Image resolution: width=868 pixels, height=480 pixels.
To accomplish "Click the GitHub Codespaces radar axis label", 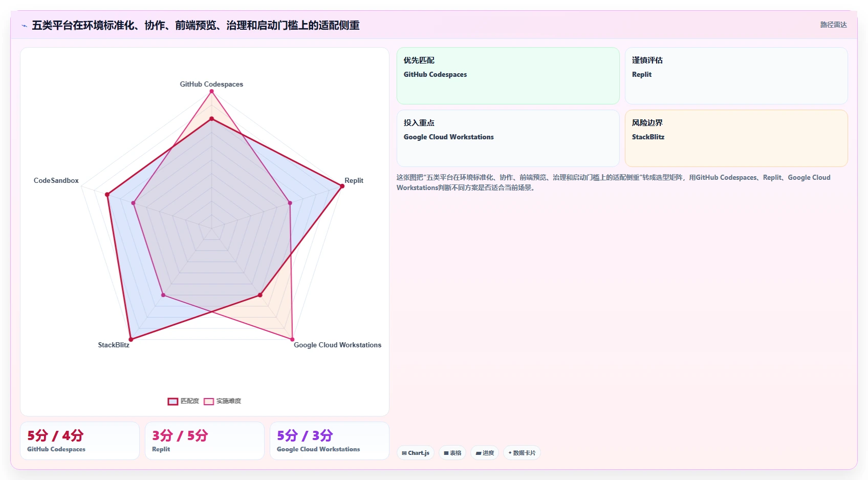I will coord(211,84).
